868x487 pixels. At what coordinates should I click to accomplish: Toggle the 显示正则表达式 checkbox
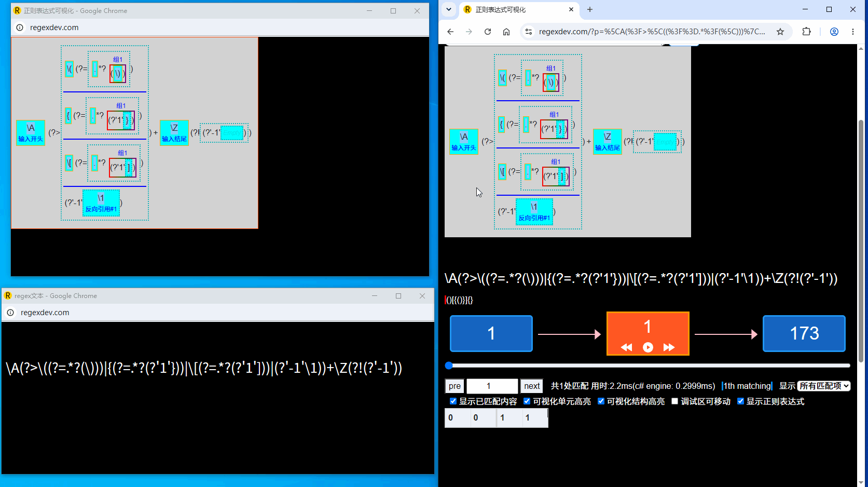pos(740,401)
